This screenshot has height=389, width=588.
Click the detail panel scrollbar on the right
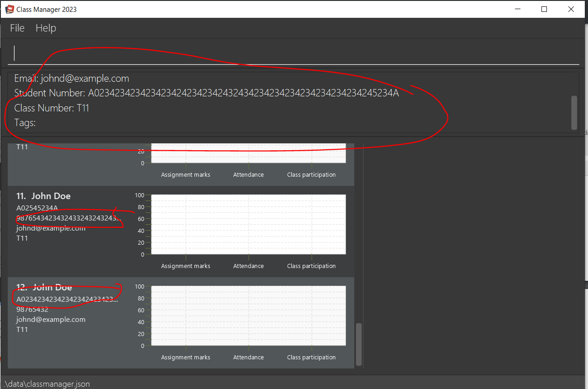point(573,113)
